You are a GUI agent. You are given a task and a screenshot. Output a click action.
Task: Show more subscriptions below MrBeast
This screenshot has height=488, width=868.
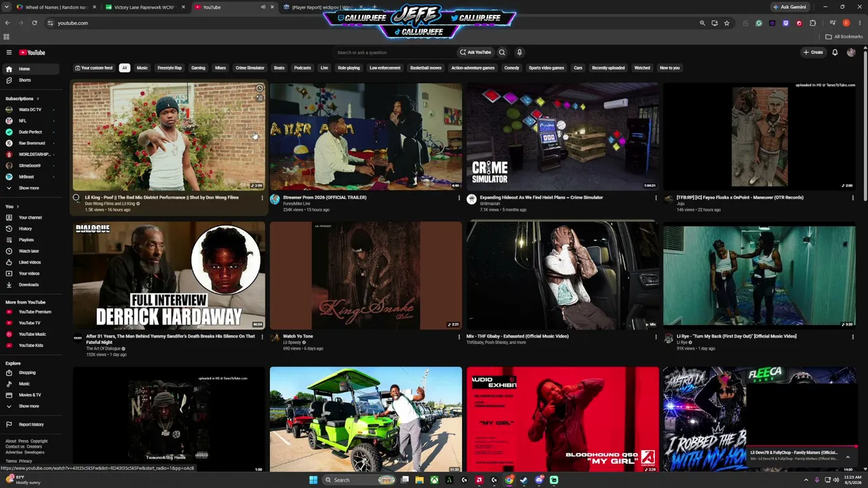click(31, 188)
